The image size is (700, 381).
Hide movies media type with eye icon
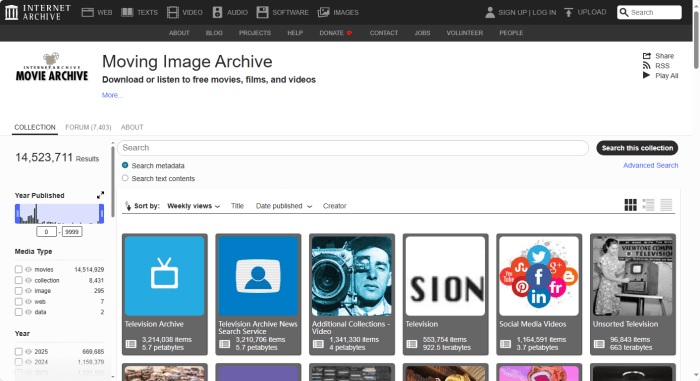pyautogui.click(x=29, y=269)
